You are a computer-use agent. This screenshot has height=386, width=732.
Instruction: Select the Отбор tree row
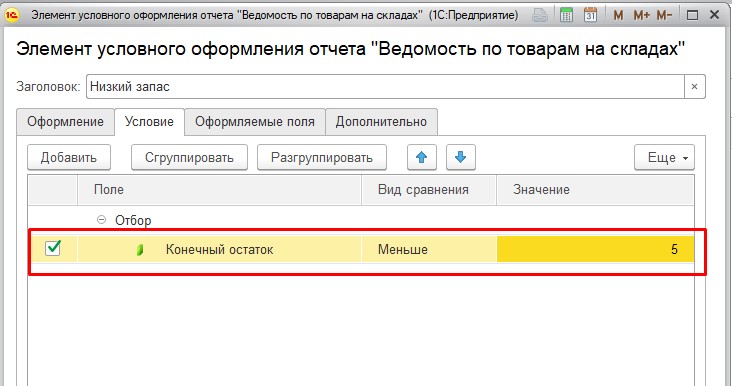click(361, 220)
